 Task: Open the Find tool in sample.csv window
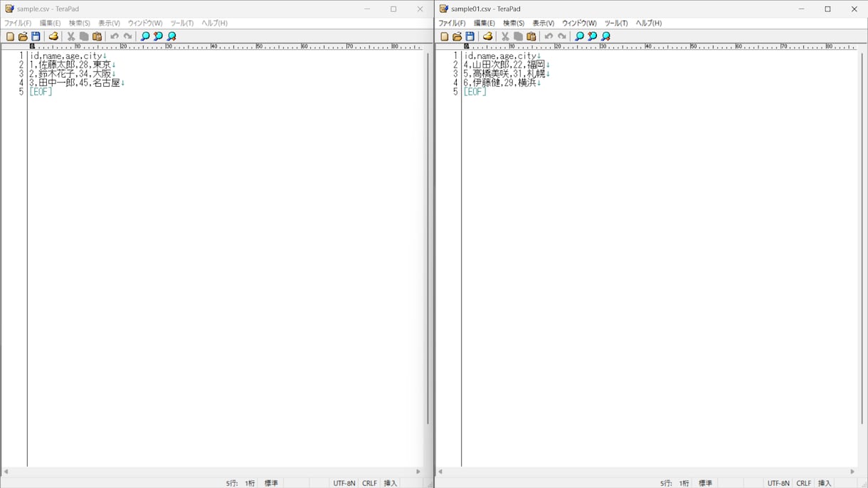click(145, 36)
